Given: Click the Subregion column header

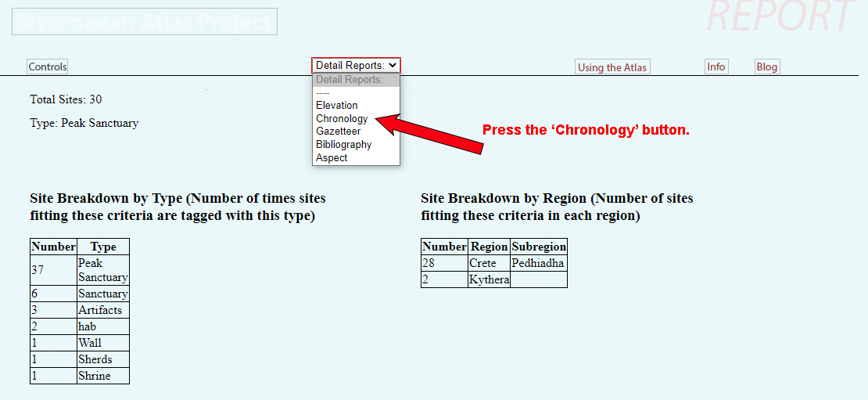Looking at the screenshot, I should pos(539,247).
